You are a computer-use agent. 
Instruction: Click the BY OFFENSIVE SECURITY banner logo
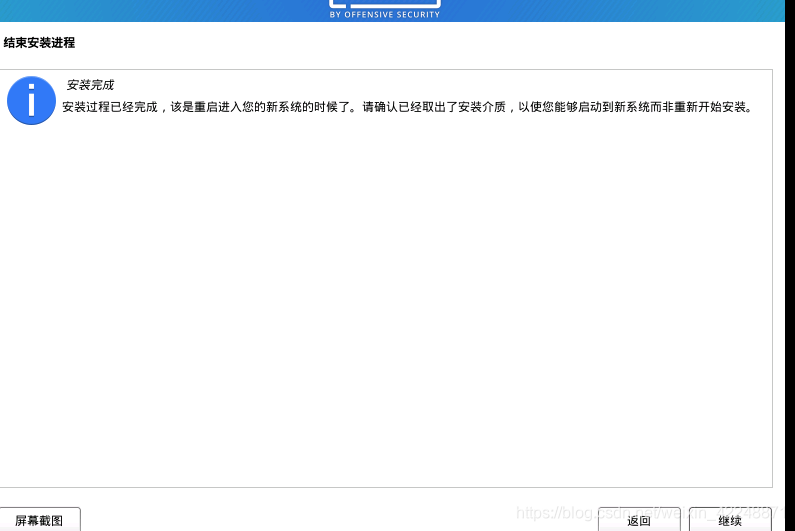pos(385,10)
